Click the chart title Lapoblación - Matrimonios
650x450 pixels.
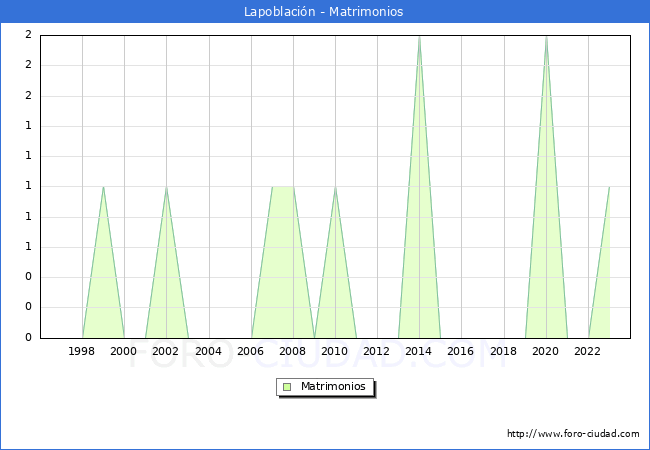tap(324, 12)
